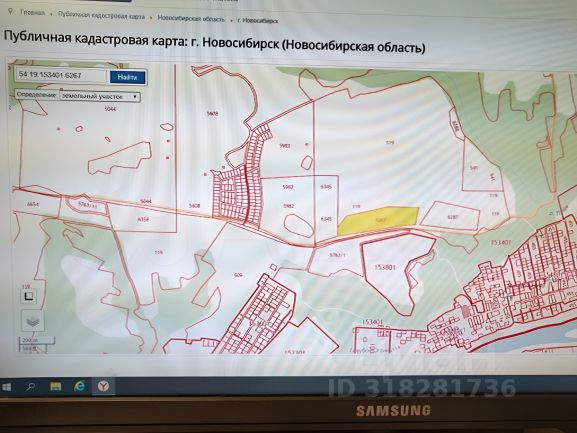The width and height of the screenshot is (577, 433).
Task: Open Новосибирская область breadcrumb link
Action: pyautogui.click(x=191, y=19)
